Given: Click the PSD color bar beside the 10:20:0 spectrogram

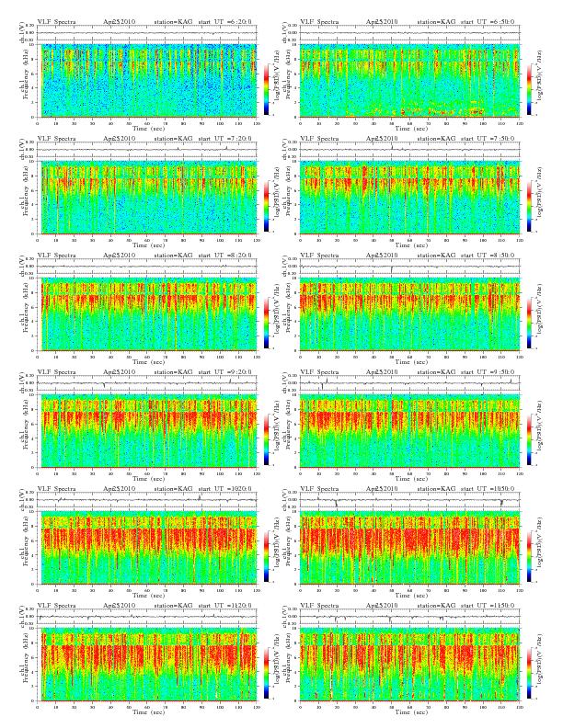Looking at the screenshot, I should tap(266, 556).
